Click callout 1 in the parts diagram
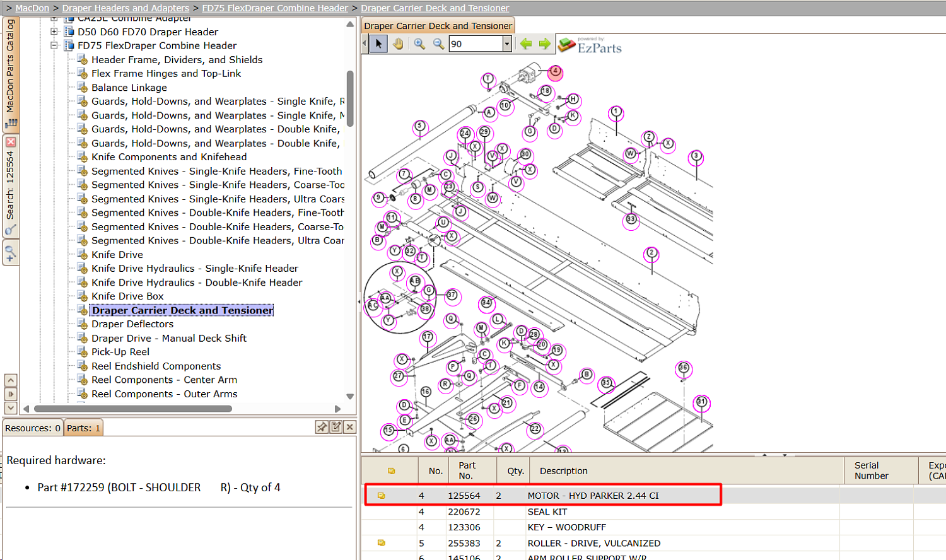The width and height of the screenshot is (946, 560). pos(616,112)
